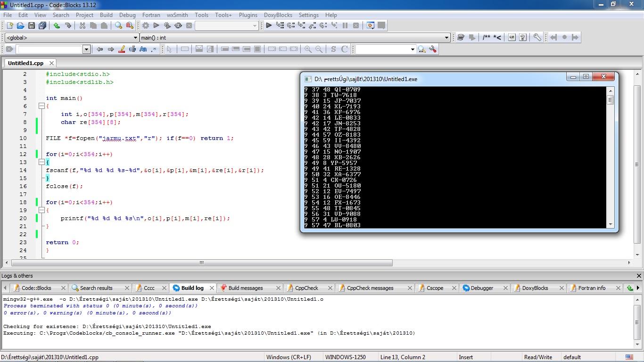Start debugger with Debug/Continue arrow

268,25
